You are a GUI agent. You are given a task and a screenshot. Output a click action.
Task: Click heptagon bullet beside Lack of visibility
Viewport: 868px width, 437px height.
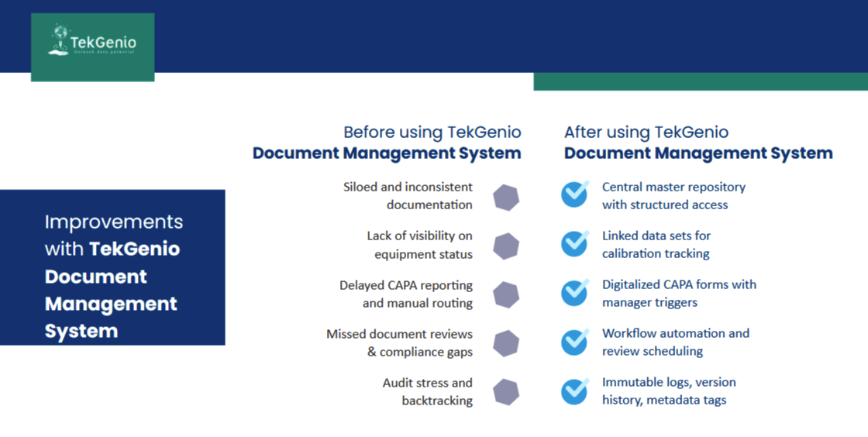(506, 246)
